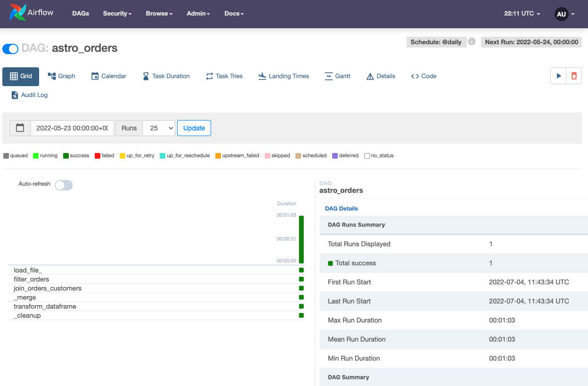The image size is (588, 386).
Task: Expand the AU user account menu
Action: (564, 14)
